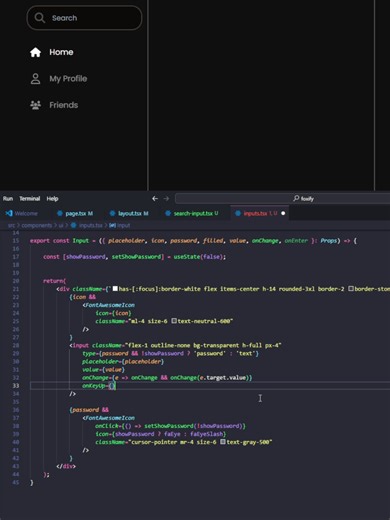Switch to the layout.tsx tab
This screenshot has width=390, height=520.
point(129,213)
